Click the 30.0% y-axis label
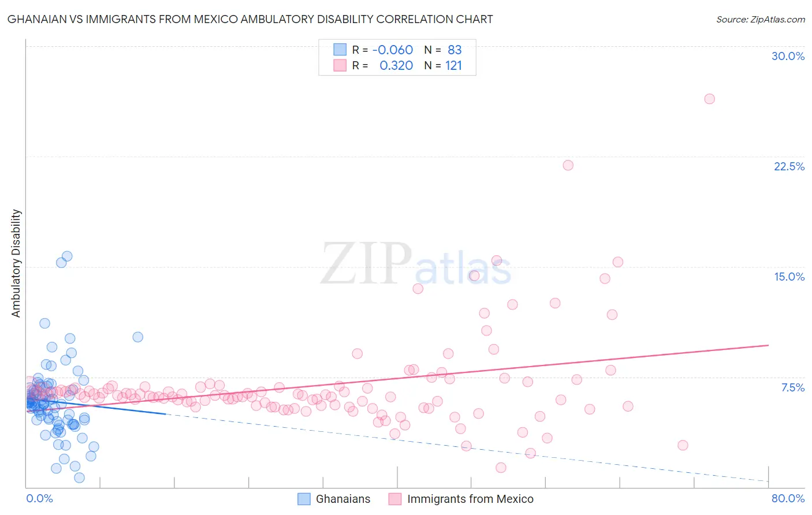Viewport: 812px width, 515px height. point(788,56)
